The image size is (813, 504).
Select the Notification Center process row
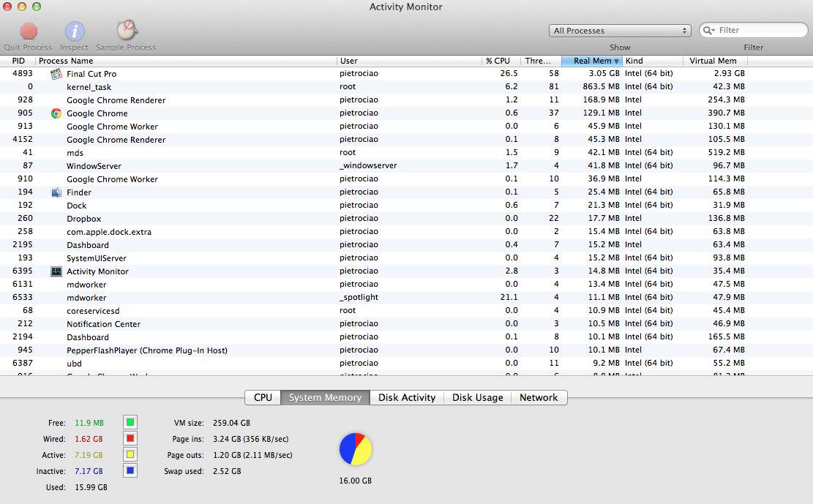[x=407, y=324]
